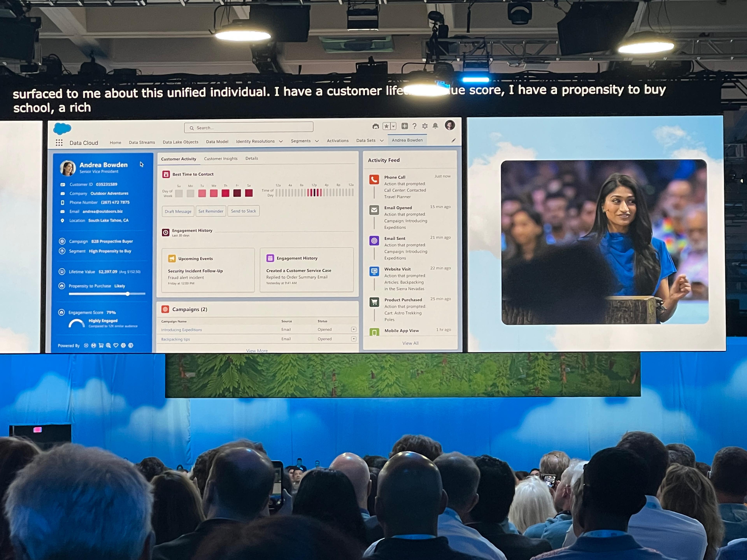Open the user profile avatar in header

450,125
